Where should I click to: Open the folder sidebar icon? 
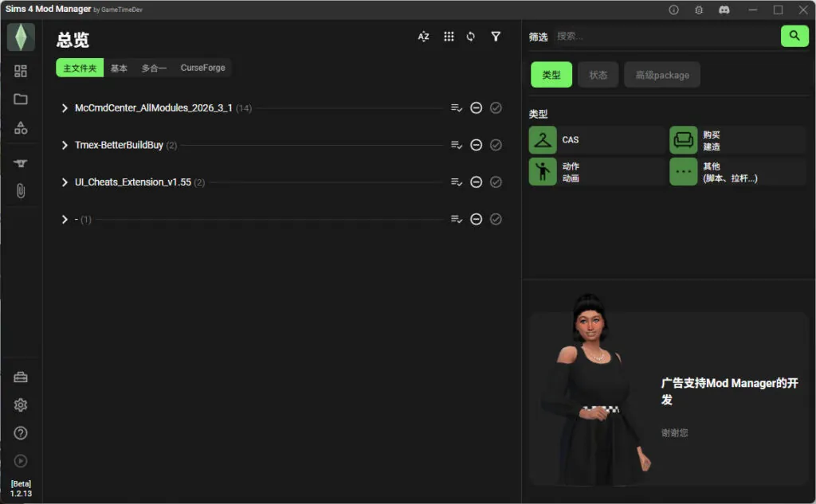(21, 99)
